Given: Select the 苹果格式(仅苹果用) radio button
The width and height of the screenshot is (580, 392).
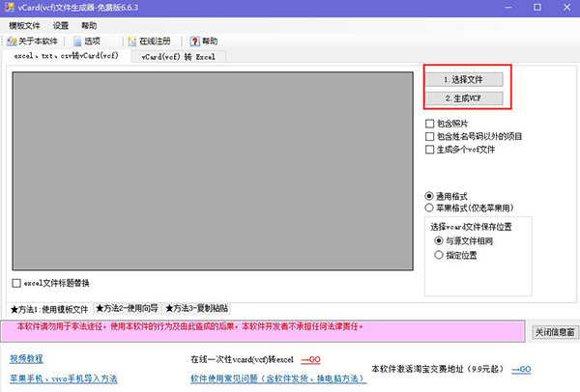Looking at the screenshot, I should click(x=430, y=207).
